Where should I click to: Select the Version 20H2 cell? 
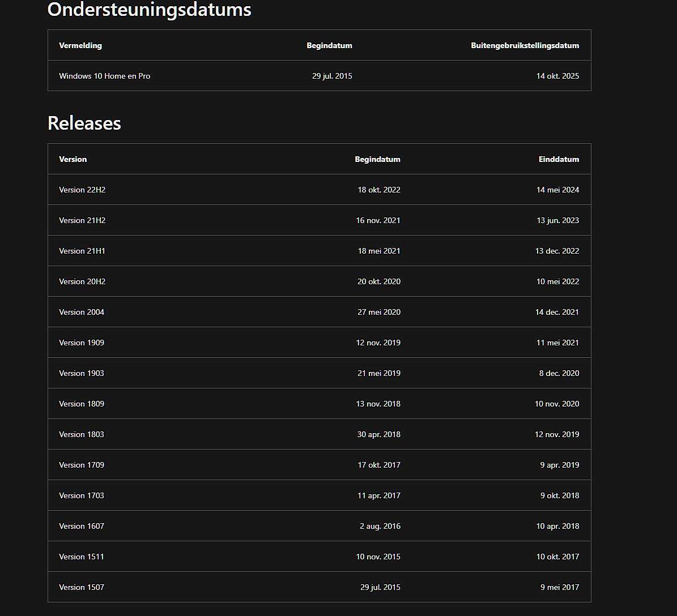(x=82, y=282)
